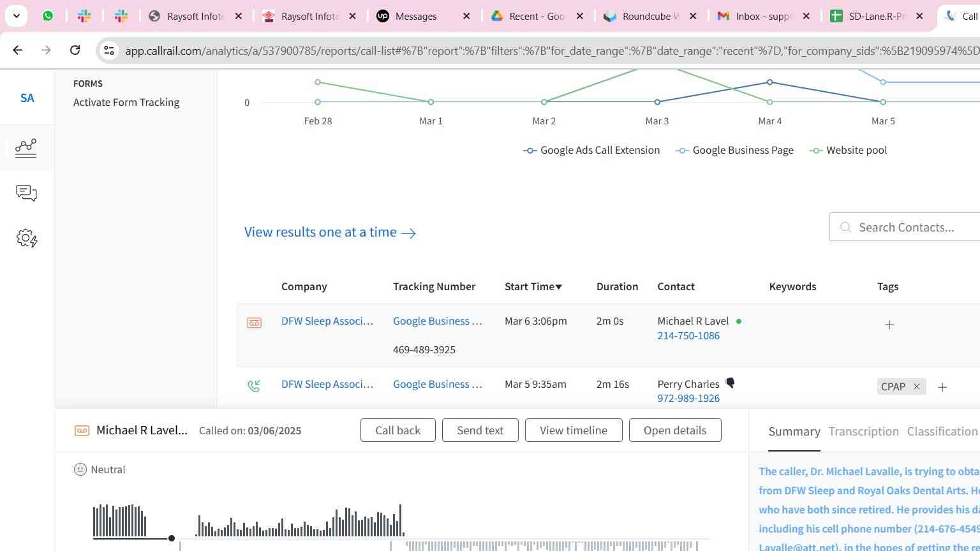Focus the Search Contacts field
Screen dimensions: 980x551
click(905, 227)
